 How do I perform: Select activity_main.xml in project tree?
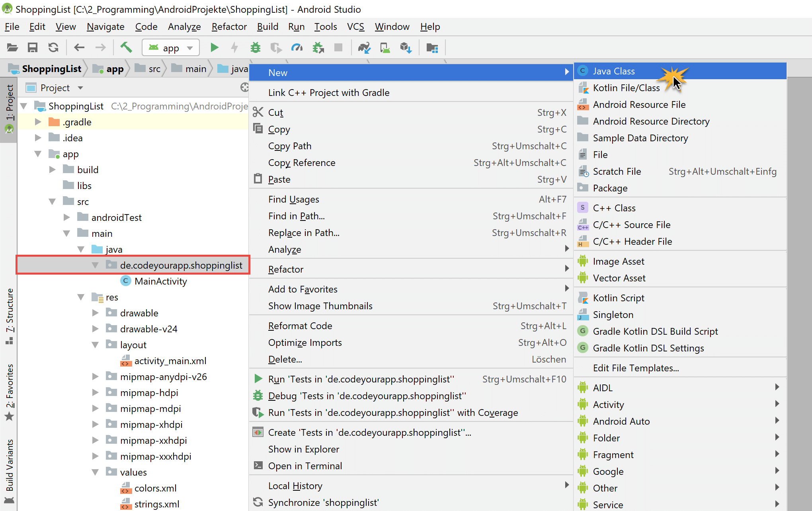164,361
